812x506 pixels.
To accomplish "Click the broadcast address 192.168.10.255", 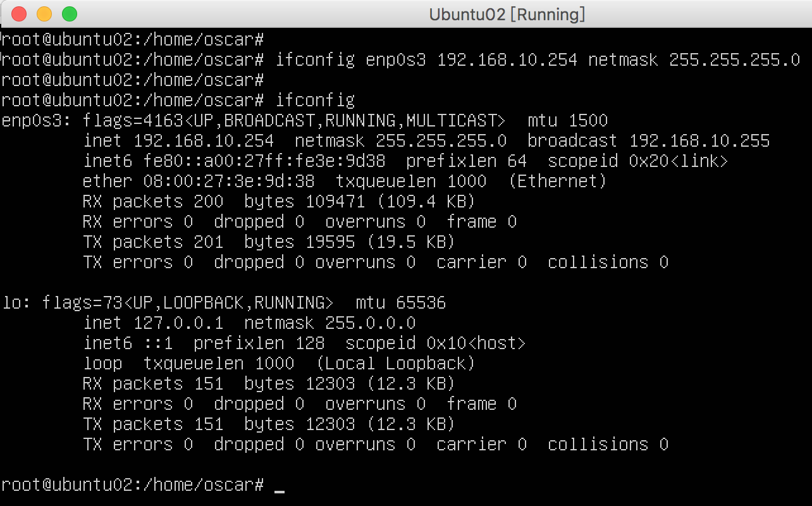I will 699,141.
